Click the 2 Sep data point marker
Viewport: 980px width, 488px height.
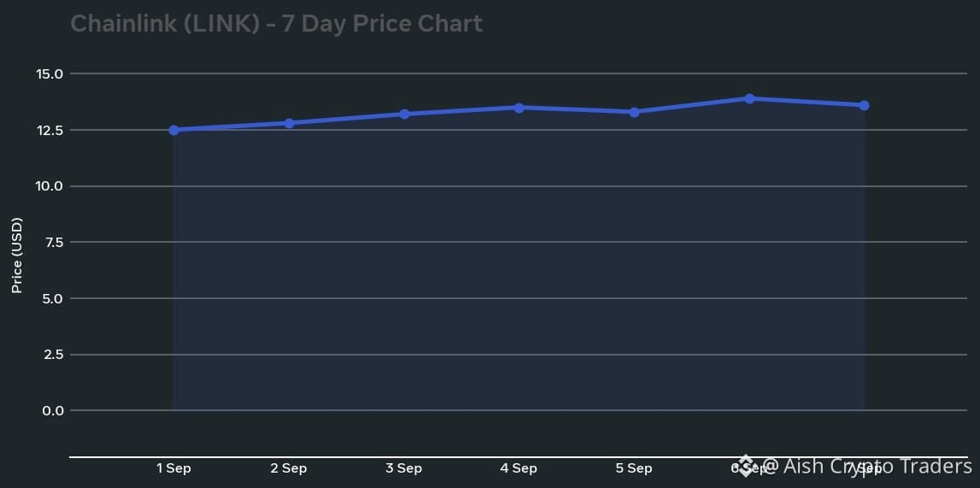(x=289, y=123)
